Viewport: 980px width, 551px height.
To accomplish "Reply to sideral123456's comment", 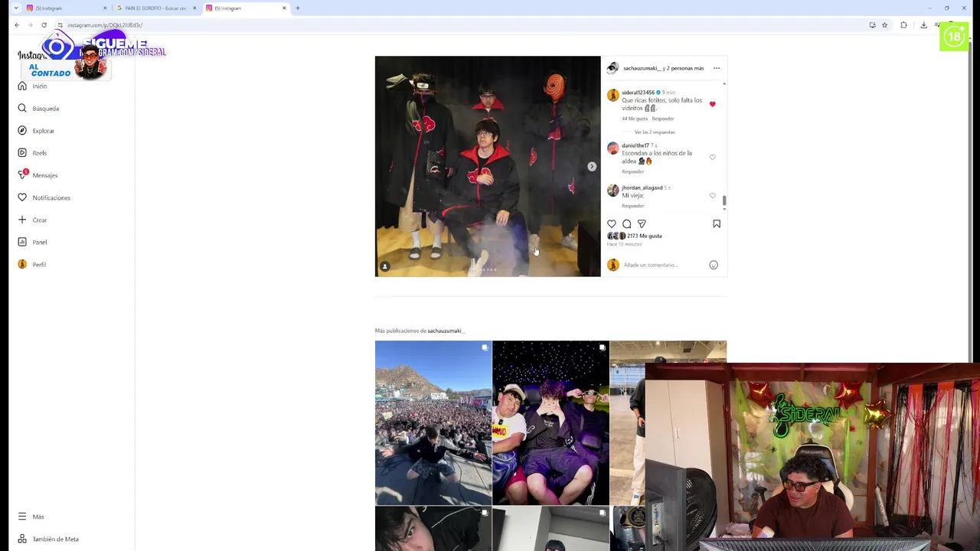I will point(663,119).
